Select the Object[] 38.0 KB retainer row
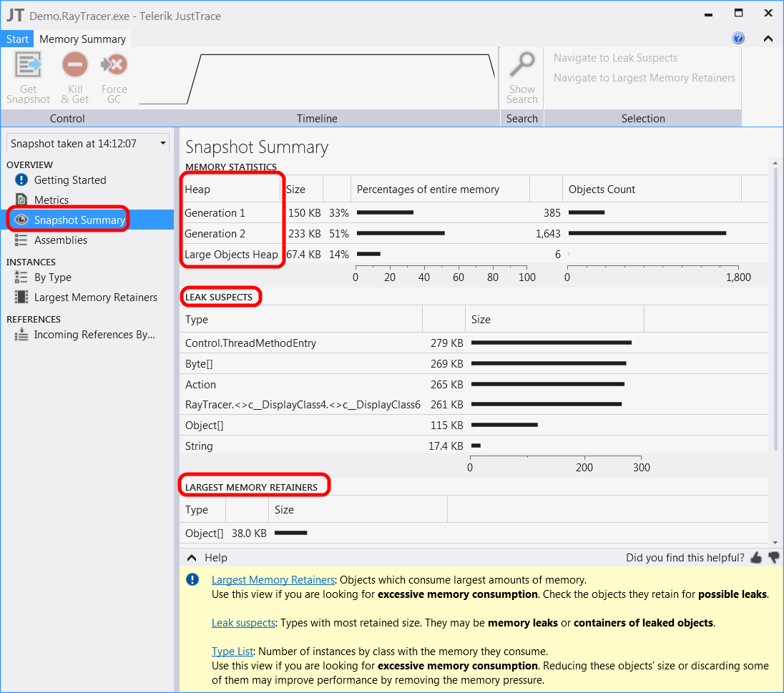The width and height of the screenshot is (784, 693). point(474,534)
